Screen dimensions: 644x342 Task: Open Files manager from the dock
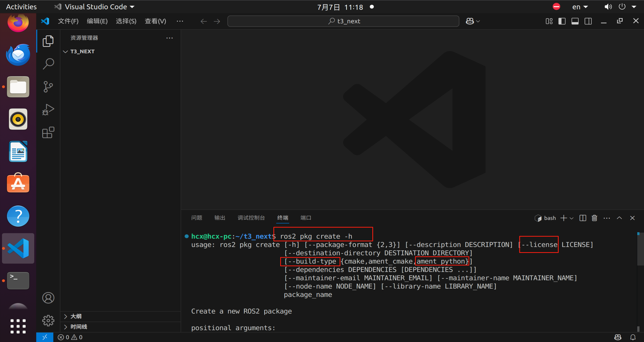(x=18, y=87)
